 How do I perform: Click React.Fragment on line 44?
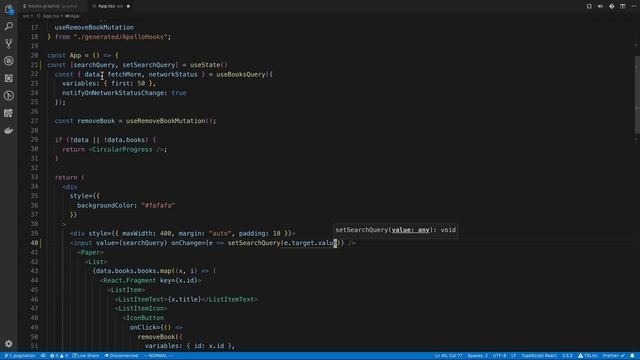coord(129,280)
